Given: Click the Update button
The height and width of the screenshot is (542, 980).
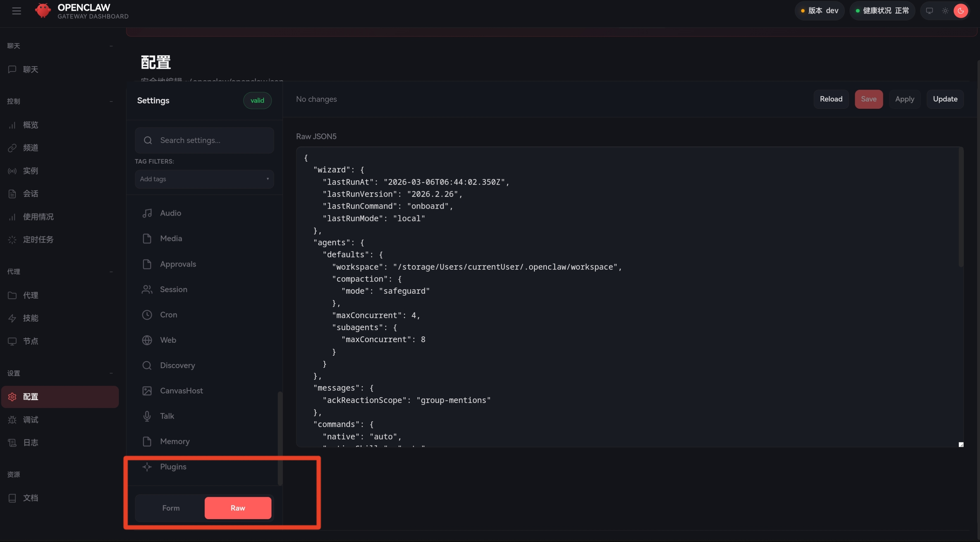Looking at the screenshot, I should pos(945,99).
